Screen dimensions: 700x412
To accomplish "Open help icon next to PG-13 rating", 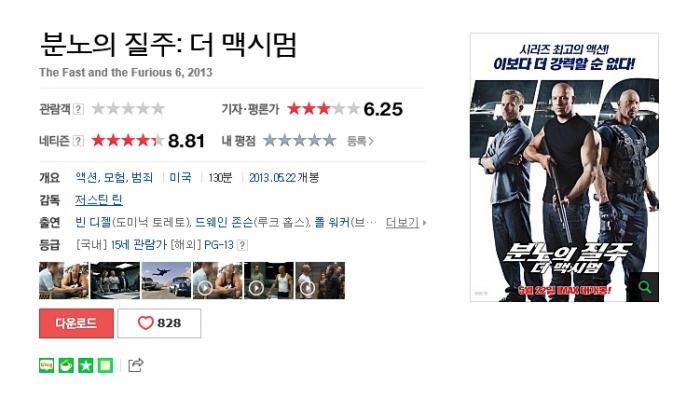I will (242, 245).
